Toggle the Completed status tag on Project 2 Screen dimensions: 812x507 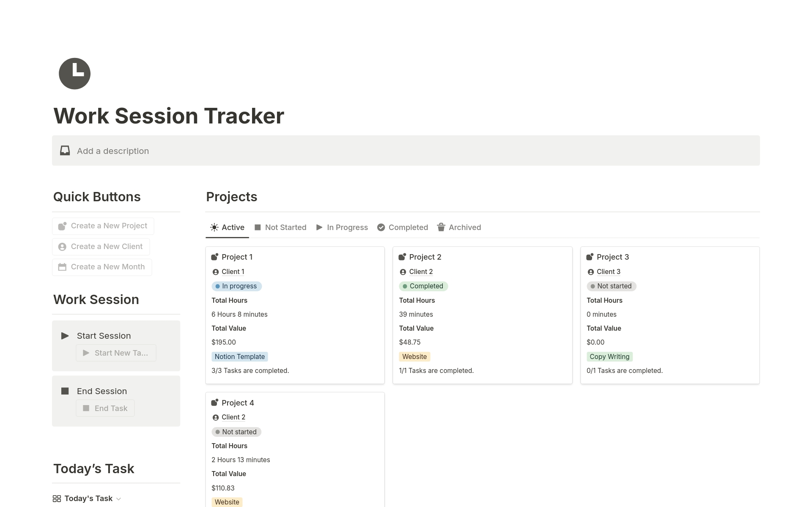pyautogui.click(x=423, y=286)
